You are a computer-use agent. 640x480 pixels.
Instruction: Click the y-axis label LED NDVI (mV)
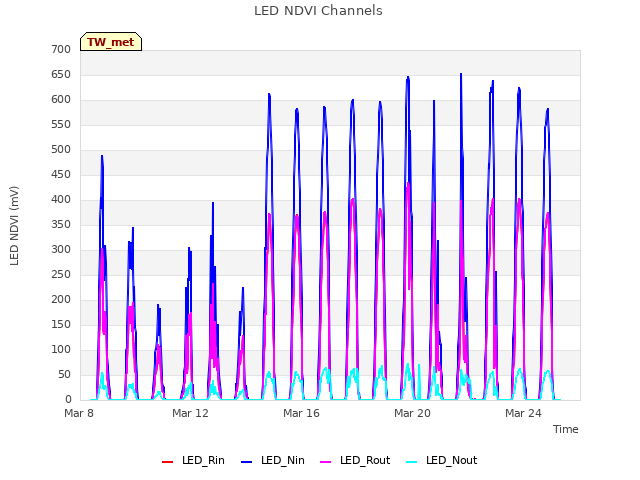coord(14,225)
